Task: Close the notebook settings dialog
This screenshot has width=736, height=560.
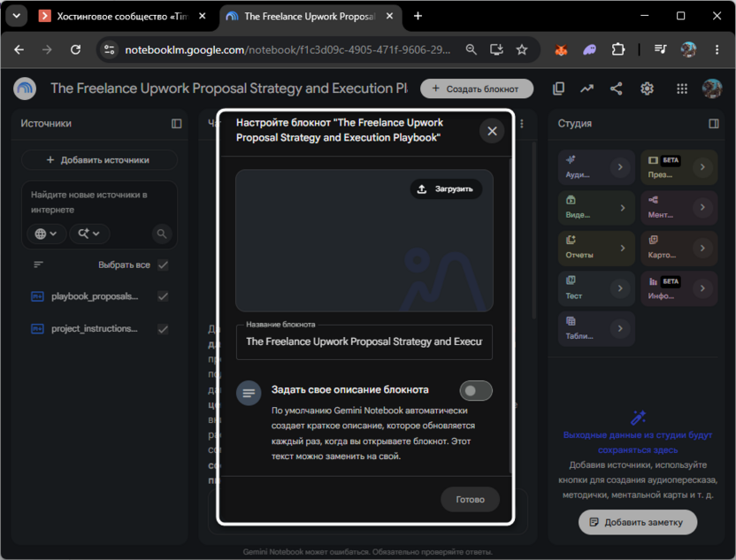Action: point(492,131)
